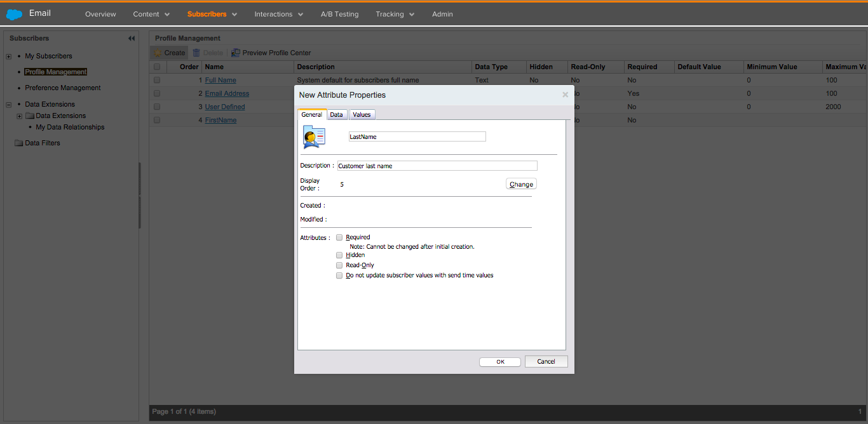Screen dimensions: 868x424
Task: Switch to the Data tab
Action: 336,115
